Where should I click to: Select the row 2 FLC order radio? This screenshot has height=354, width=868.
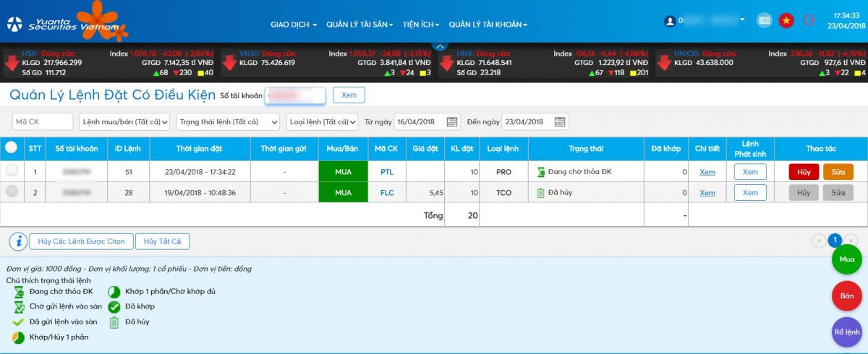pos(12,192)
